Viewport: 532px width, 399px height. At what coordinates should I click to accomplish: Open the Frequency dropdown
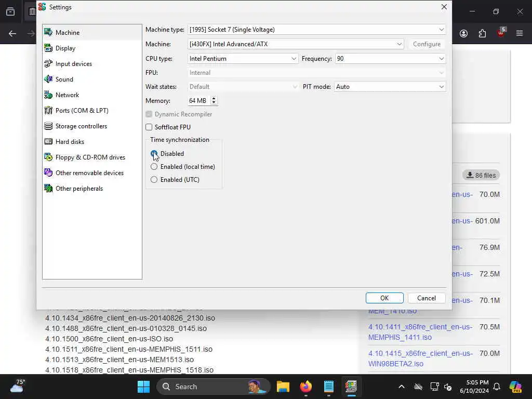[x=390, y=59]
